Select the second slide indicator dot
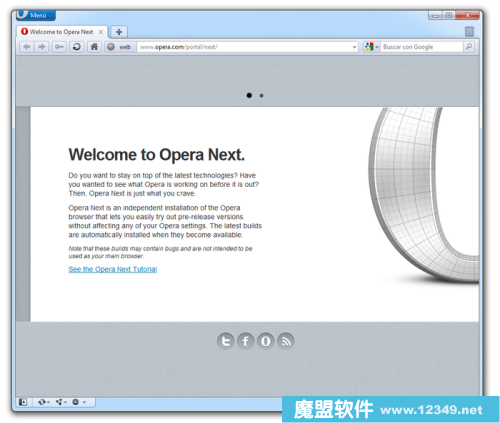This screenshot has width=500, height=423. pyautogui.click(x=261, y=96)
